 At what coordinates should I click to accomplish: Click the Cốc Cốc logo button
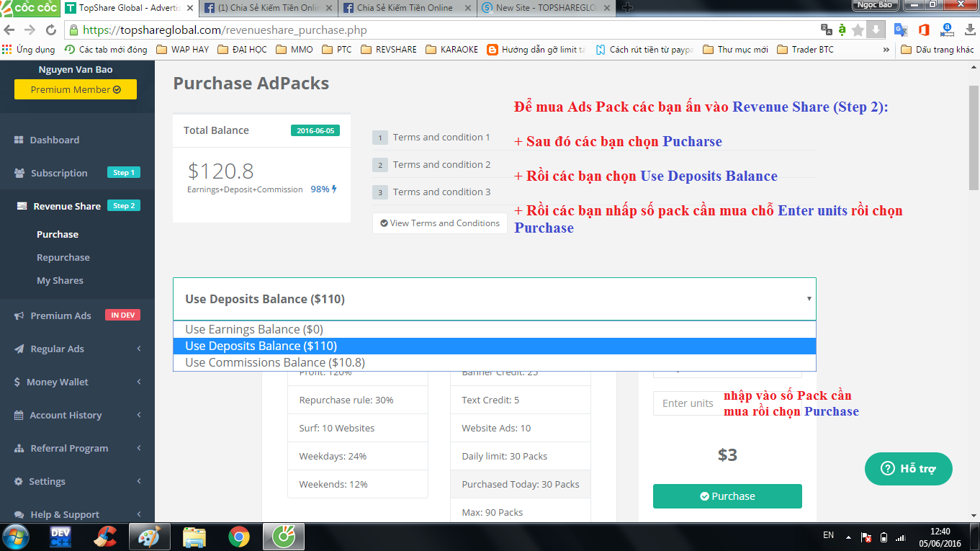(x=30, y=8)
